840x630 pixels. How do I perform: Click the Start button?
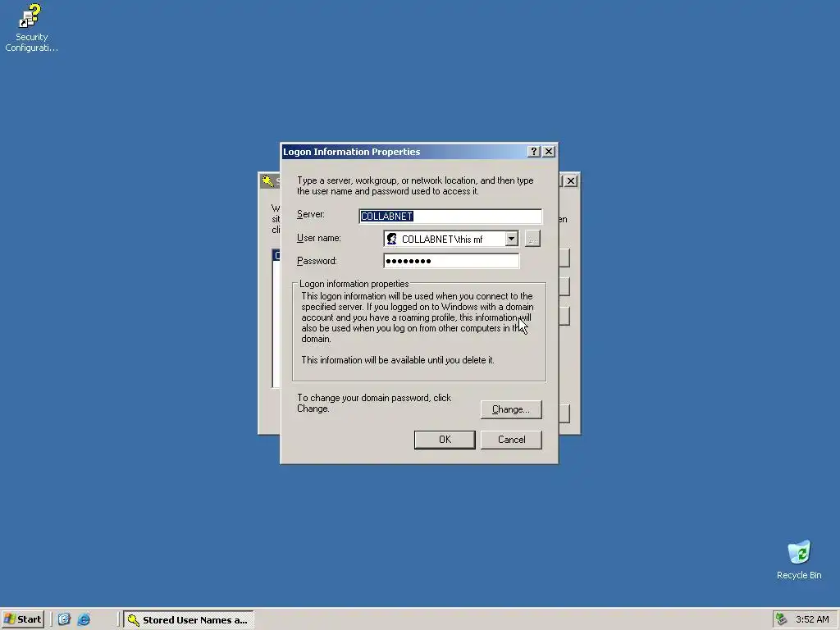click(x=22, y=619)
